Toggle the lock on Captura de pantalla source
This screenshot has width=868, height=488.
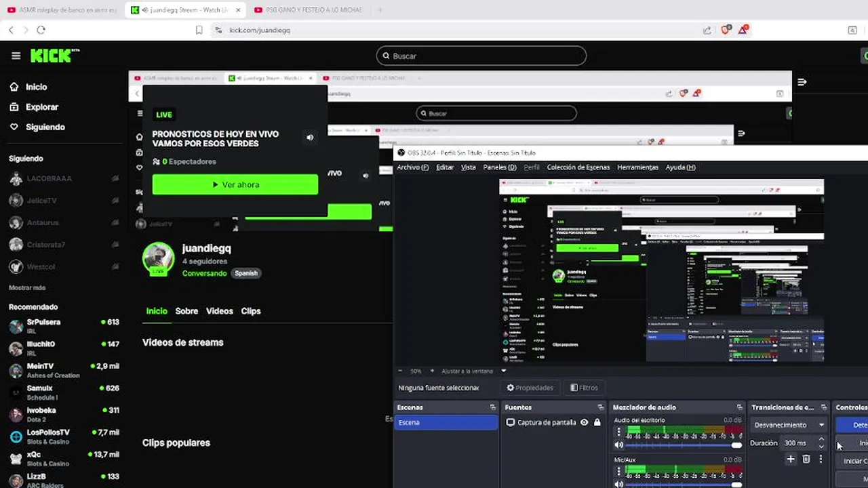(x=597, y=422)
